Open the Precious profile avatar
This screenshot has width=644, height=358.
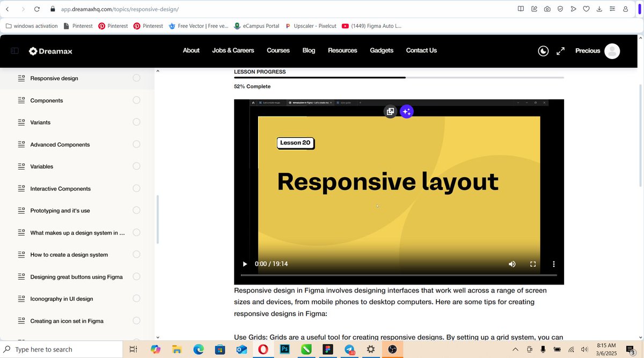tap(612, 51)
